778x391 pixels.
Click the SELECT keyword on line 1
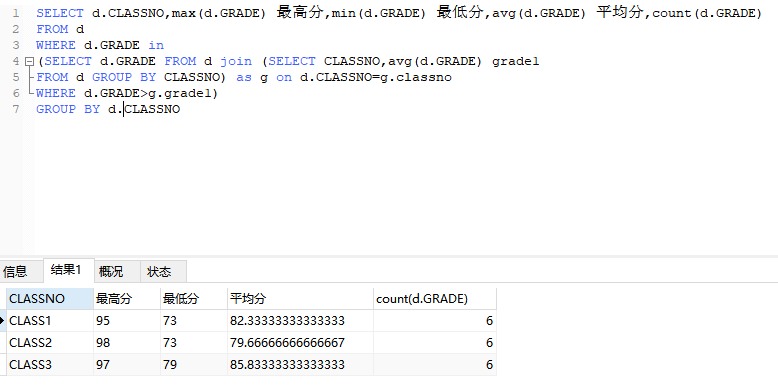pyautogui.click(x=60, y=13)
